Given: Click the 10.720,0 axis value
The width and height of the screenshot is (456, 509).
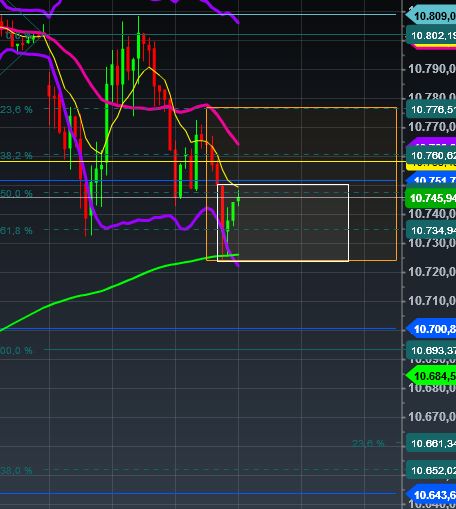Looking at the screenshot, I should (432, 272).
